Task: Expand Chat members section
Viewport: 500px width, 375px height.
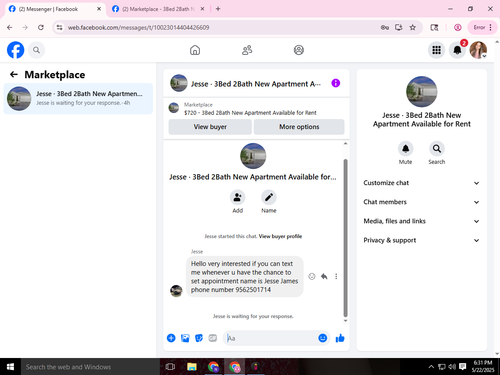Action: pos(422,202)
